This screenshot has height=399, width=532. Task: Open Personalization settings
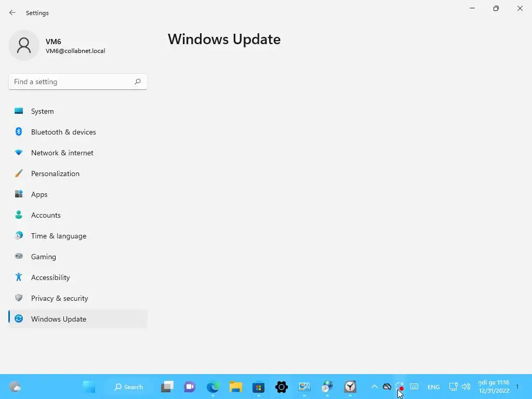[78, 174]
